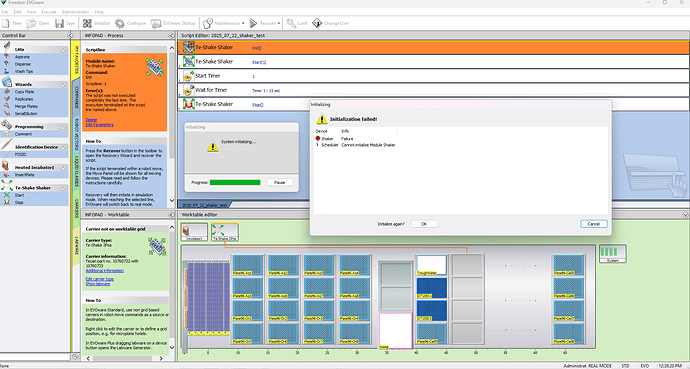The height and width of the screenshot is (369, 690).
Task: Click the Show labware link
Action: 98,284
